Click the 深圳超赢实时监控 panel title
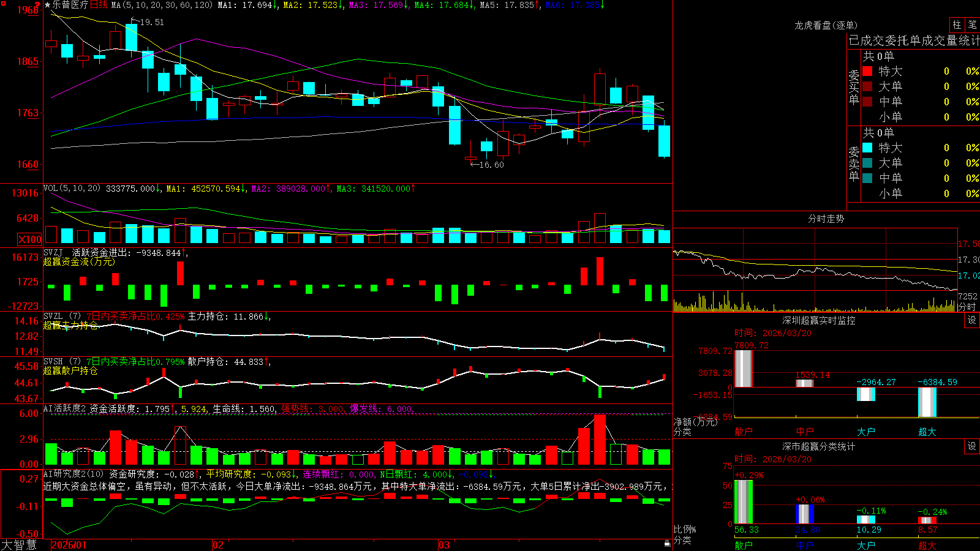This screenshot has height=551, width=980. click(819, 320)
